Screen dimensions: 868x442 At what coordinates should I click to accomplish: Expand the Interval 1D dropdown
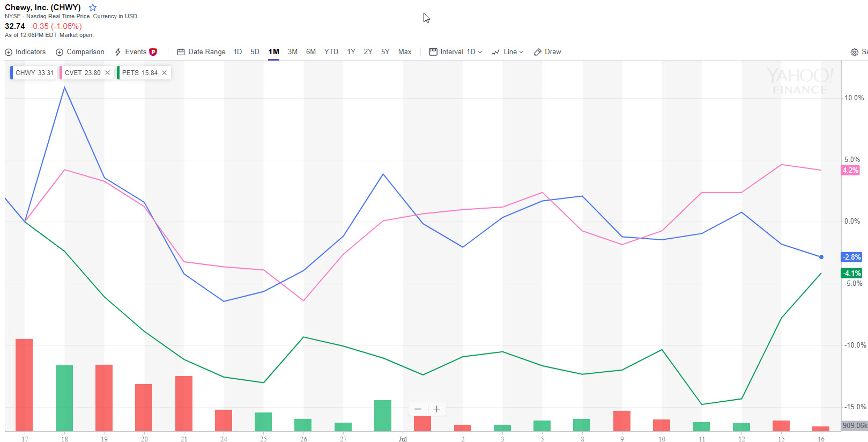(x=456, y=52)
